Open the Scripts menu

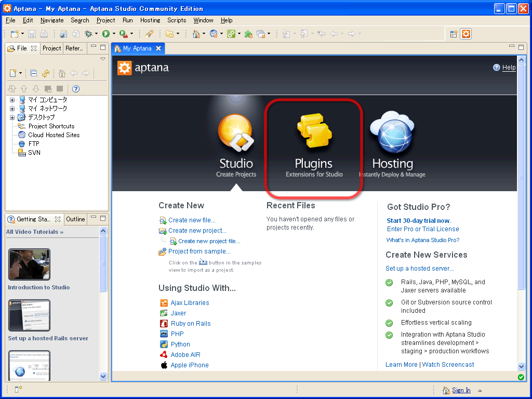(x=177, y=20)
